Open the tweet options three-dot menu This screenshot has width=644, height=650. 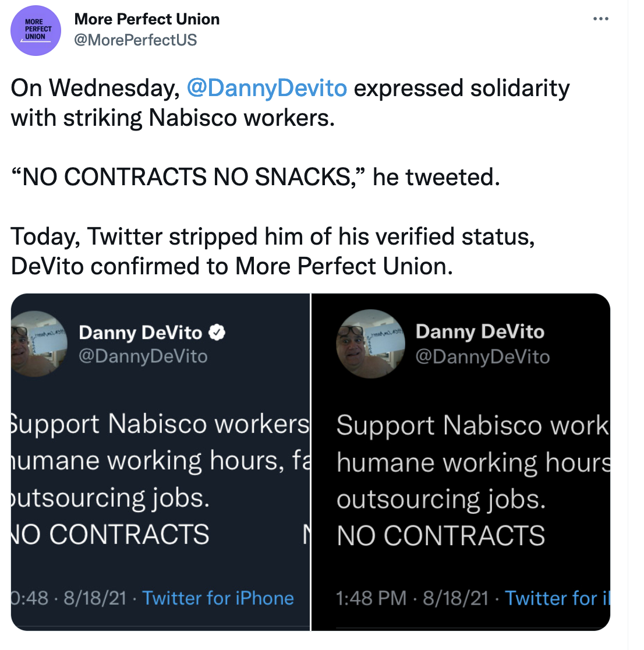click(600, 18)
